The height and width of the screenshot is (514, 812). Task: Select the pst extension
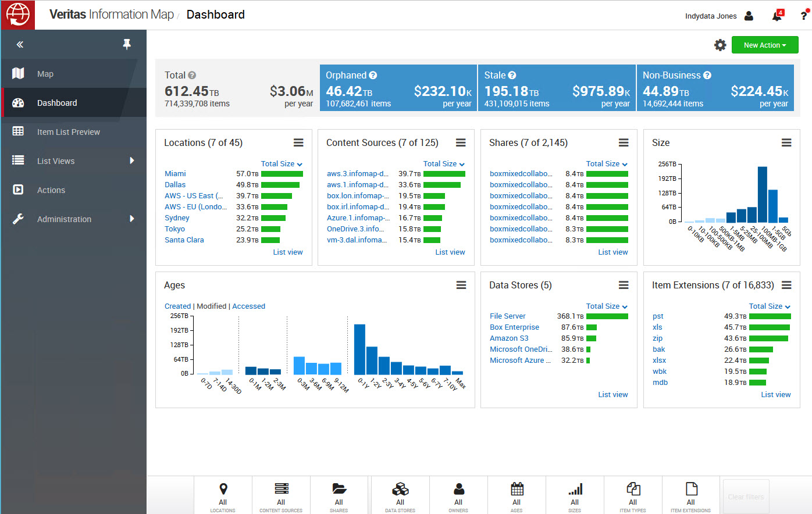[x=658, y=316]
